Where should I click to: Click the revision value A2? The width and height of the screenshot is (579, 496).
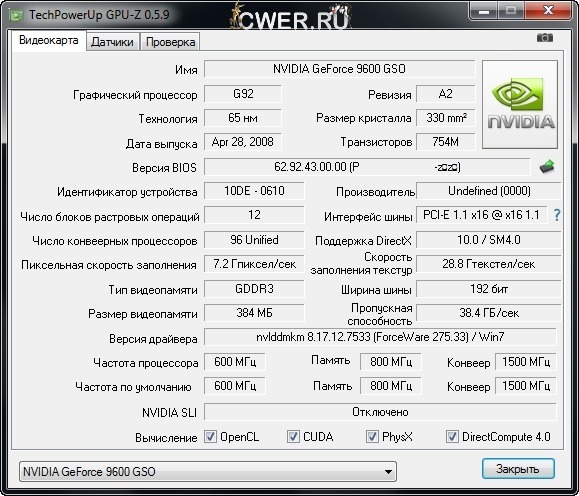[446, 94]
